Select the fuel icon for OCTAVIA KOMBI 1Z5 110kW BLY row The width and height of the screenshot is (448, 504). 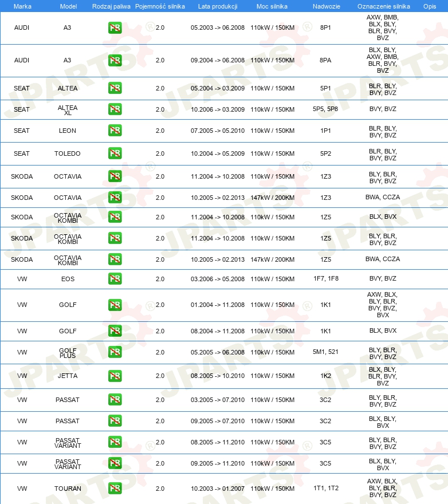point(115,238)
